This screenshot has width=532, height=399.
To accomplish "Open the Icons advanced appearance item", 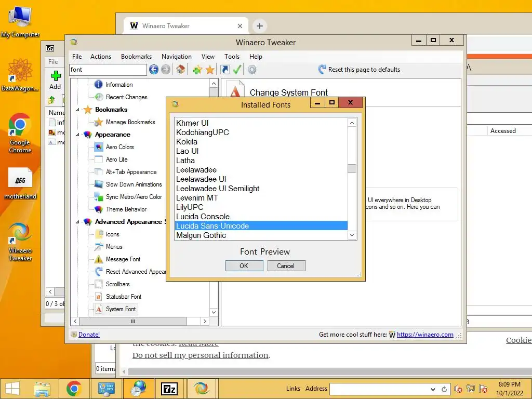I will point(112,234).
